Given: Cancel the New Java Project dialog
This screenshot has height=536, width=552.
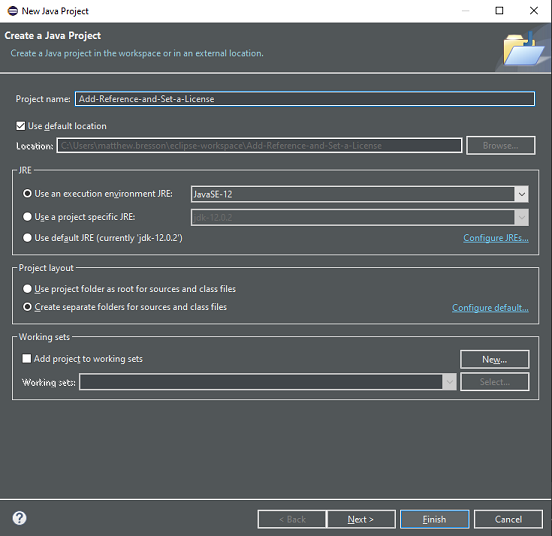Looking at the screenshot, I should click(x=508, y=519).
